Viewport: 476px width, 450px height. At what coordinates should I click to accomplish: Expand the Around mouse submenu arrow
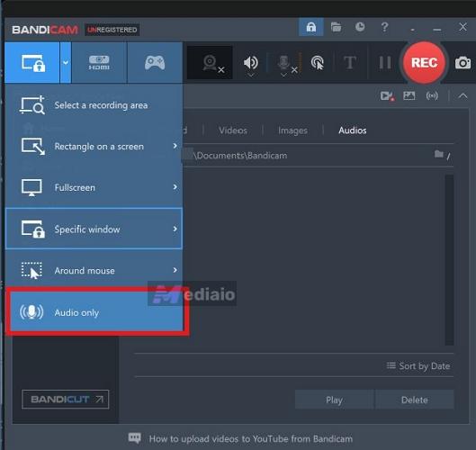(175, 270)
